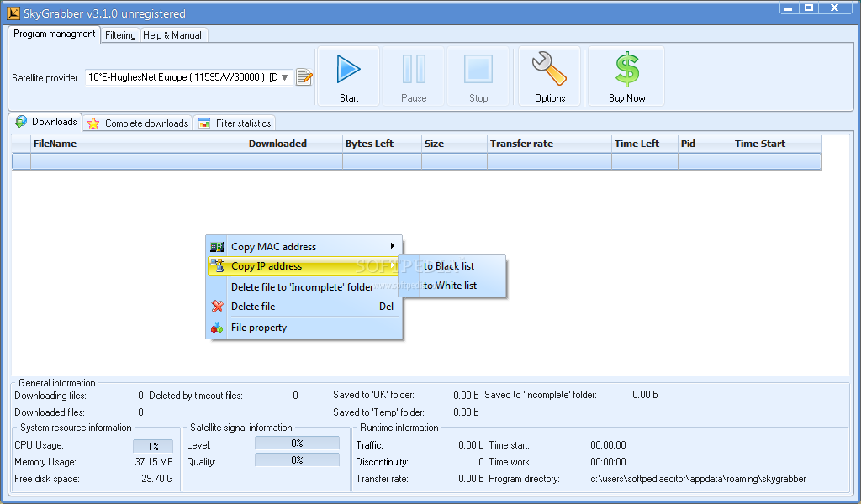
Task: Select the Complete downloads tab
Action: (x=138, y=123)
